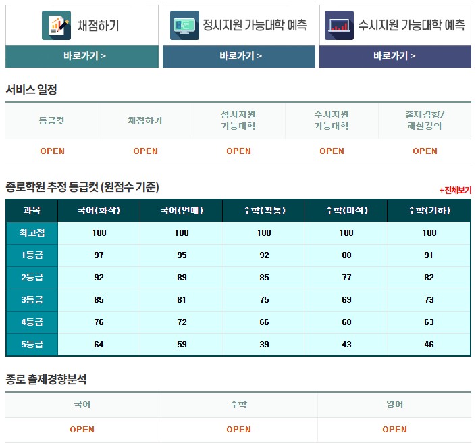Click OPEN under 영어 trend analysis
The width and height of the screenshot is (476, 448).
(x=395, y=430)
